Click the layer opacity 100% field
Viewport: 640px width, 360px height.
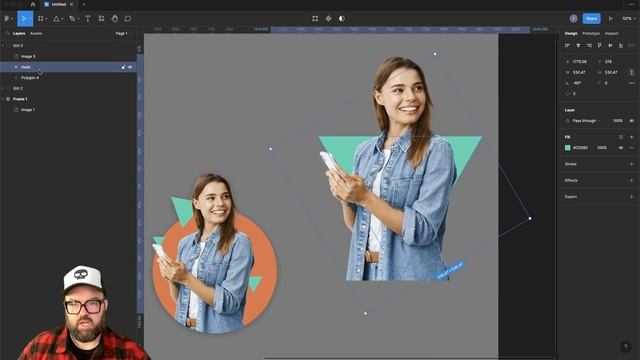pyautogui.click(x=618, y=121)
